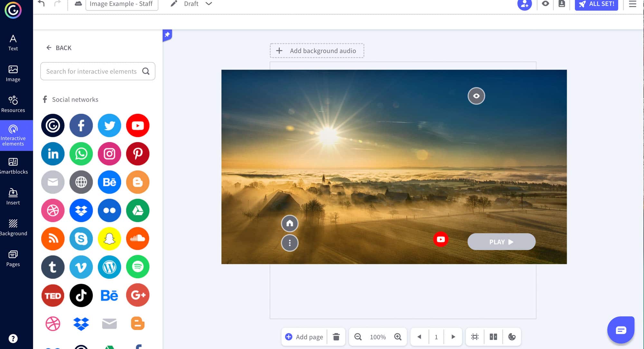
Task: Select the round pink Dribbble icon
Action: click(53, 210)
